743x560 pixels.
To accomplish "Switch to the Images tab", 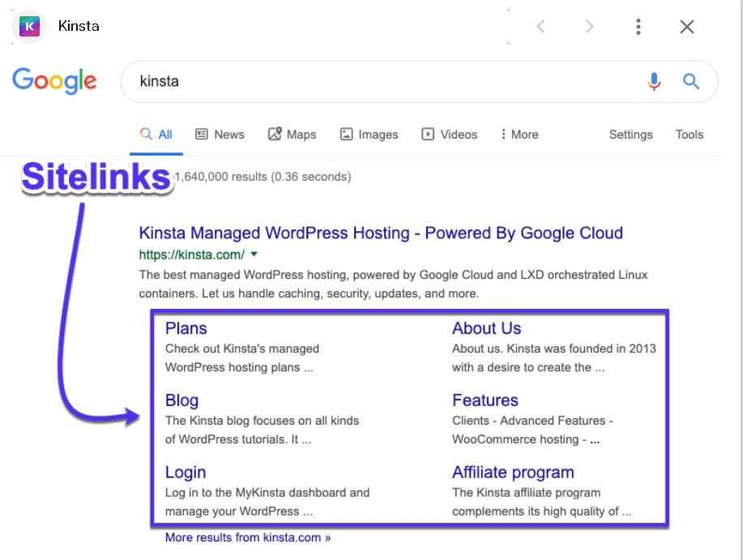I will point(369,135).
